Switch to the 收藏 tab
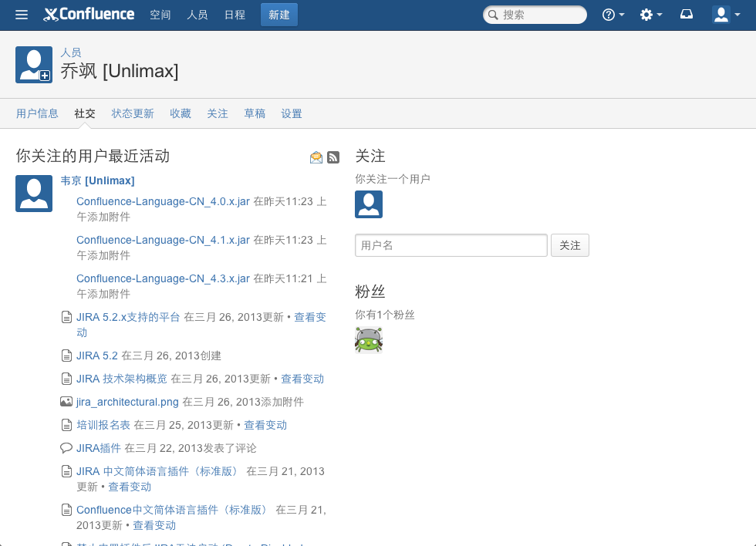This screenshot has height=546, width=756. coord(180,113)
